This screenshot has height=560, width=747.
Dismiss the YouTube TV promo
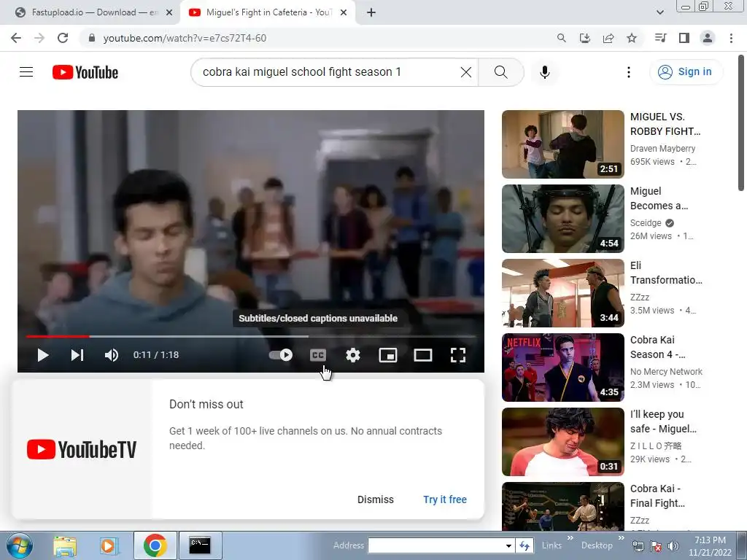(x=376, y=499)
